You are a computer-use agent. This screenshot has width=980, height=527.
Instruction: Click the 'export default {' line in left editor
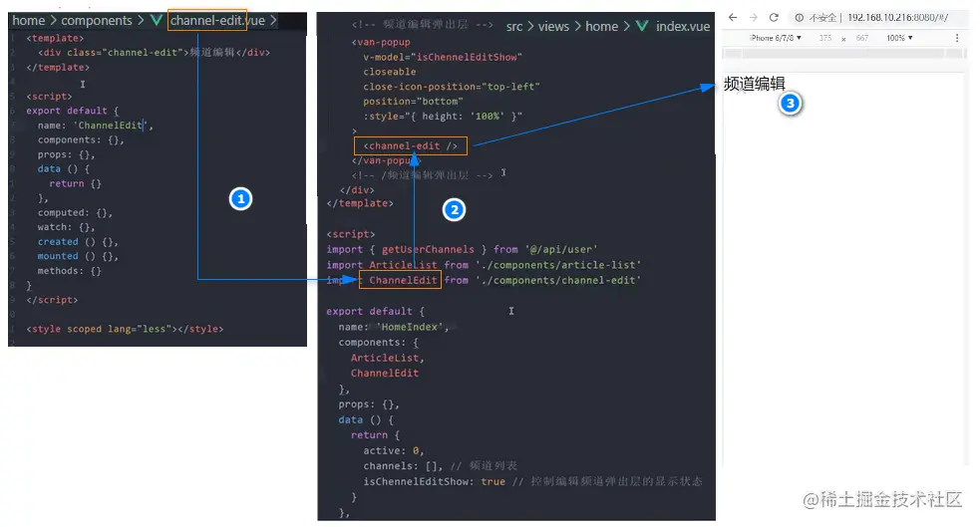click(x=73, y=111)
